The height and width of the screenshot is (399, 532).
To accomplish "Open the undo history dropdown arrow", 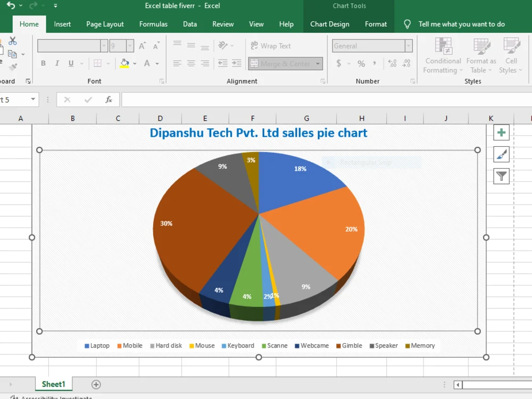I will [x=21, y=6].
